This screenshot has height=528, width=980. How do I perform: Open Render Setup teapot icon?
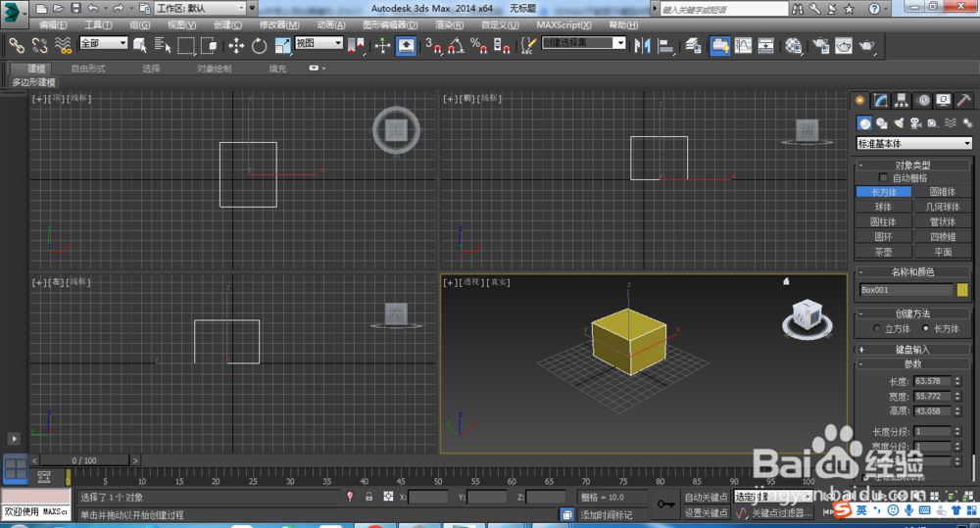pos(820,46)
